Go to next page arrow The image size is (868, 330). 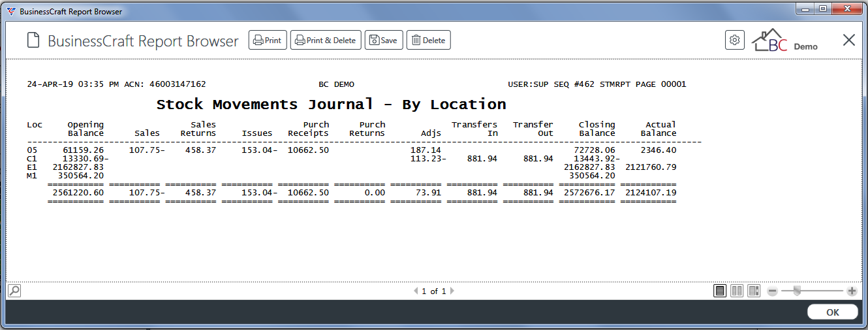click(x=452, y=291)
